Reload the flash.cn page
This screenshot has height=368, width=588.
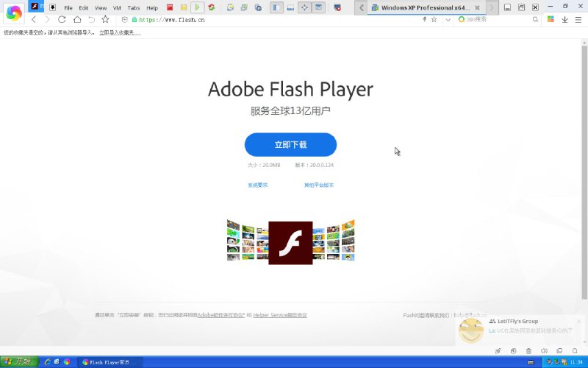coord(62,20)
